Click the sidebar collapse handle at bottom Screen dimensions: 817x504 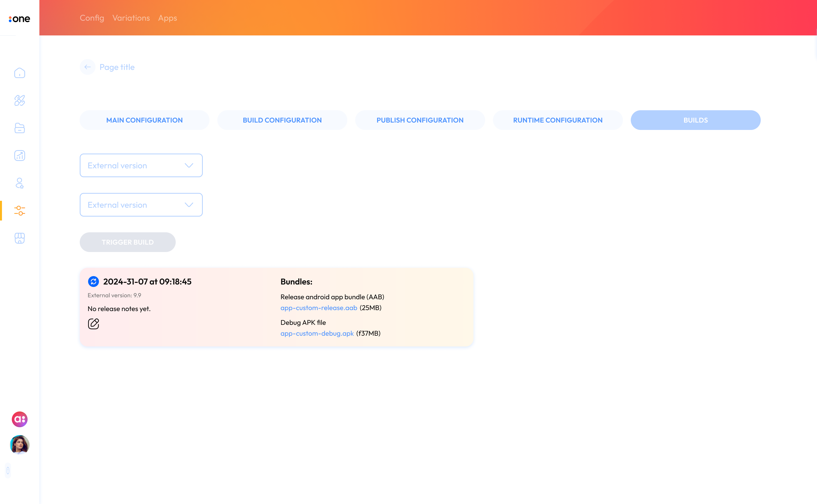8,471
